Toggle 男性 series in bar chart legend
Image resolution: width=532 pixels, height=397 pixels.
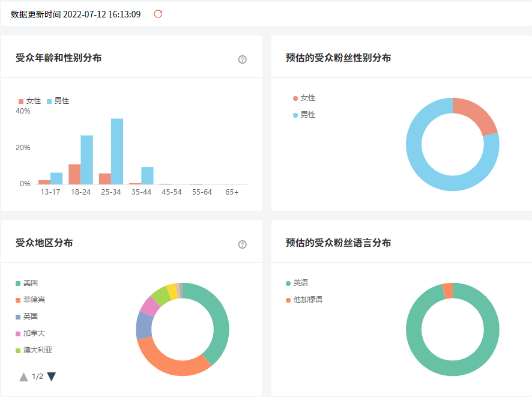click(58, 101)
